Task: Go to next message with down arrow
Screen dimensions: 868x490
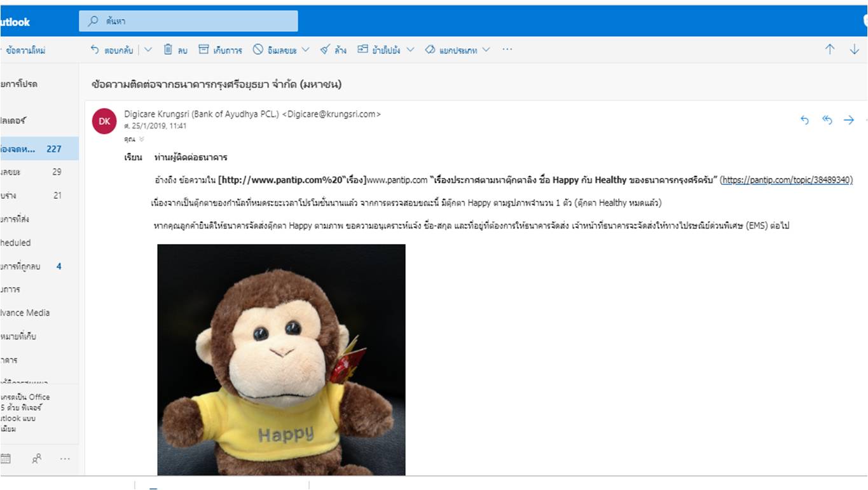Action: click(x=854, y=50)
